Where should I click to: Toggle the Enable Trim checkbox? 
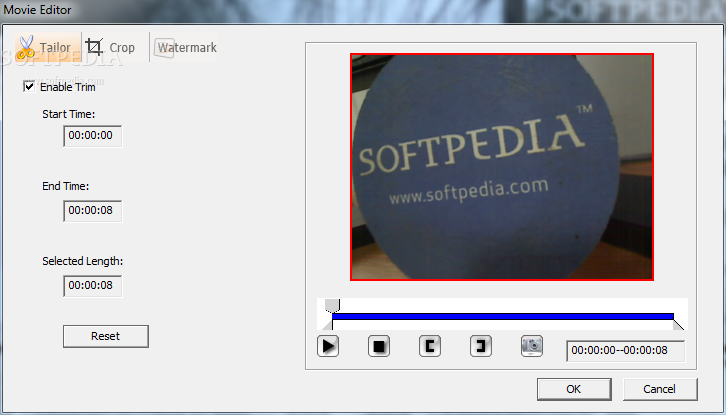29,87
